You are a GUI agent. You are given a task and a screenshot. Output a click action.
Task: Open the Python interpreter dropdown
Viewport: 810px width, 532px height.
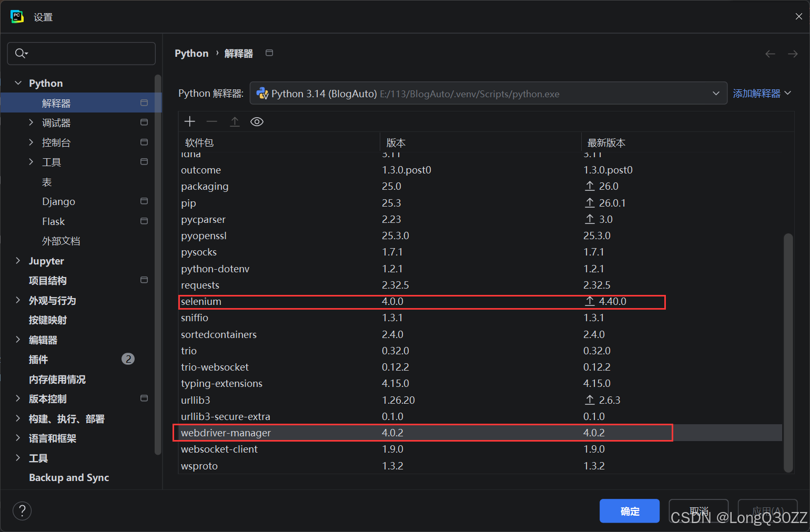coord(716,93)
